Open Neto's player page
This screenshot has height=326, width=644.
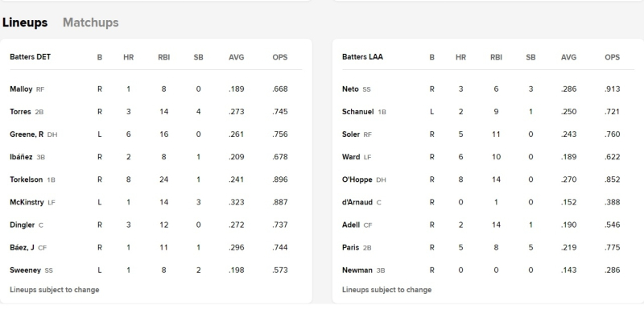click(x=350, y=89)
